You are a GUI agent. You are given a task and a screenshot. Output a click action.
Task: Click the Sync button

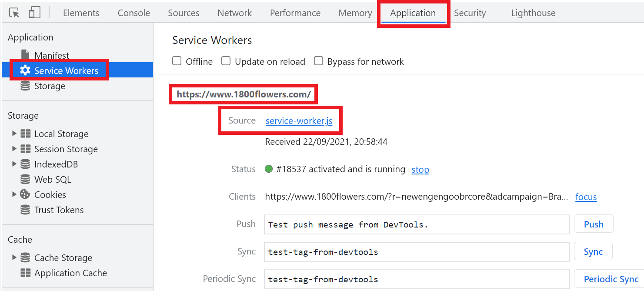(593, 251)
